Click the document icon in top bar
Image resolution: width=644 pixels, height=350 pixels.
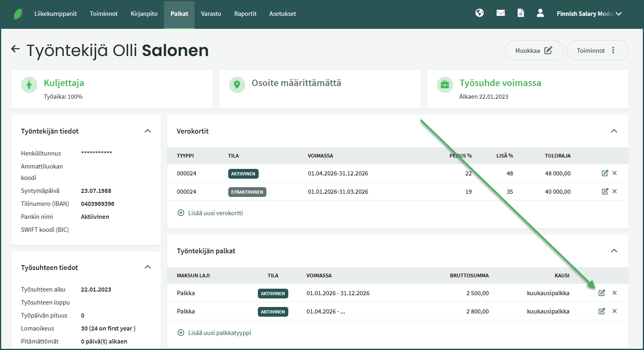point(521,13)
